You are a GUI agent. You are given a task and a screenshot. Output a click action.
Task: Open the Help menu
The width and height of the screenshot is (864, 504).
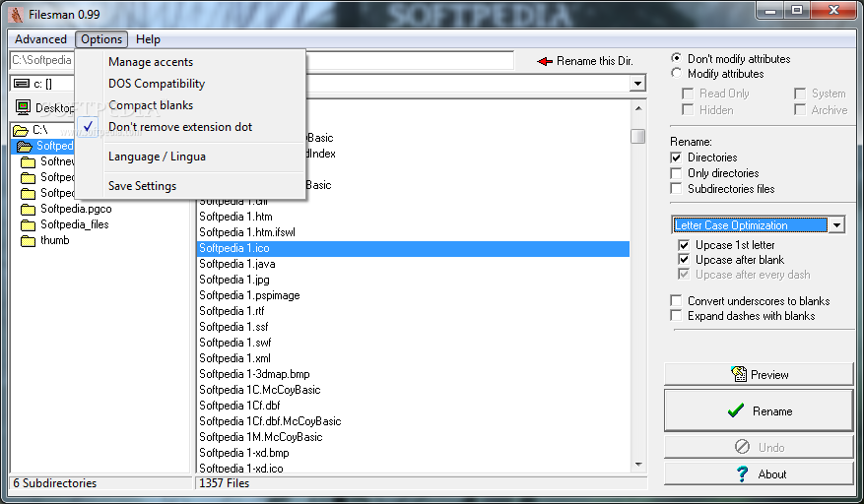pyautogui.click(x=148, y=39)
